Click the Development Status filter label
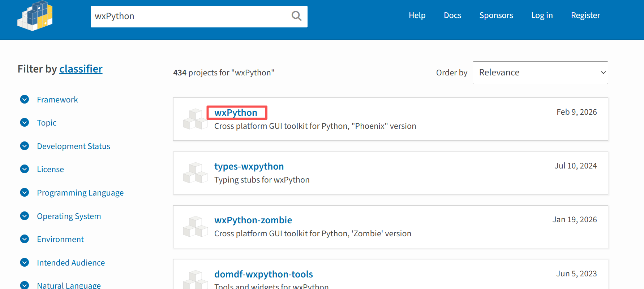 [x=74, y=146]
